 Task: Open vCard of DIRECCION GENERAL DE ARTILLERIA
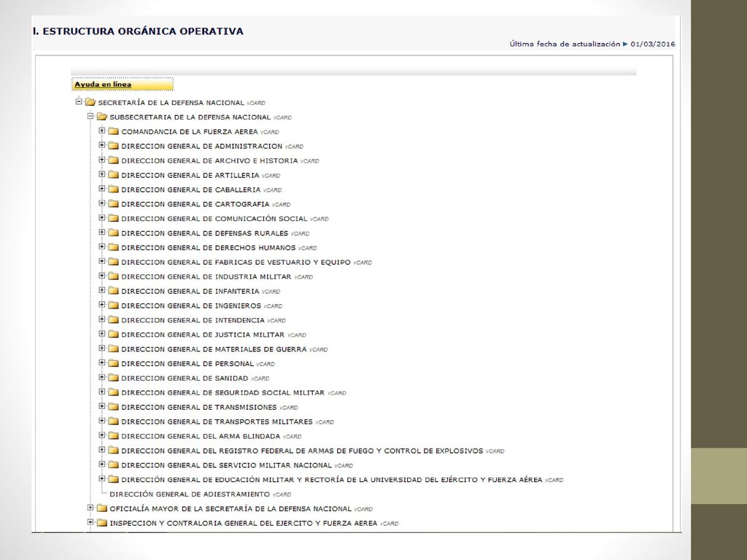tap(271, 176)
